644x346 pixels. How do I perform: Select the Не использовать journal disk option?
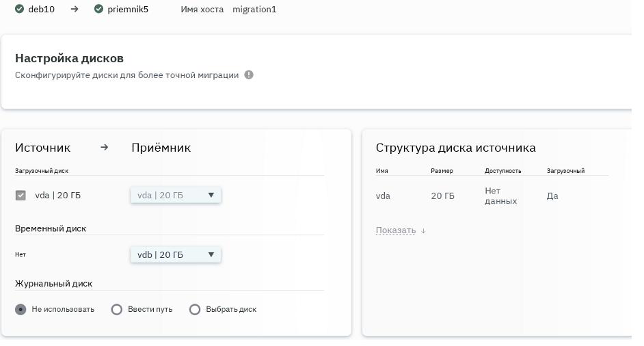pyautogui.click(x=21, y=310)
